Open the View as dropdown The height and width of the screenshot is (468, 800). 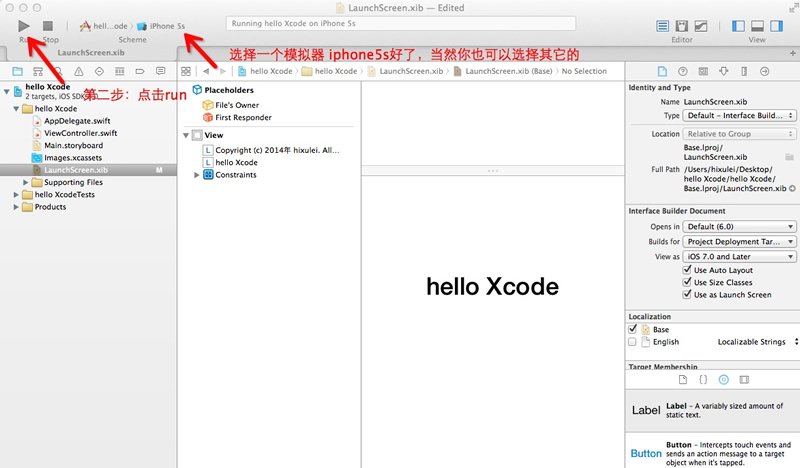tap(739, 257)
